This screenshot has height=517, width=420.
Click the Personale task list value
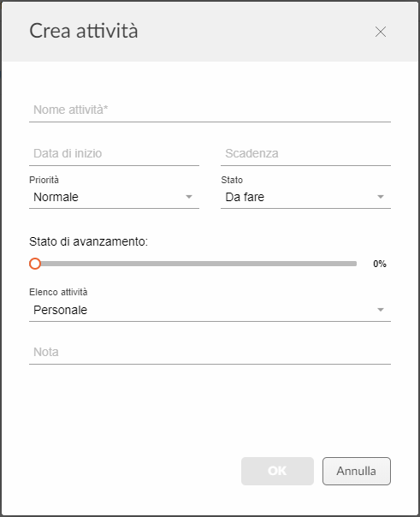pos(60,310)
